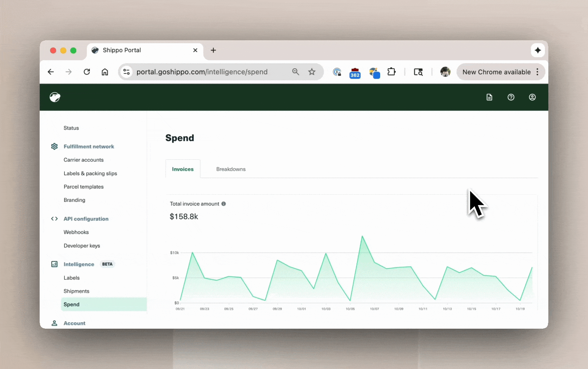Open Chrome three-dot menu
This screenshot has width=588, height=369.
click(537, 72)
